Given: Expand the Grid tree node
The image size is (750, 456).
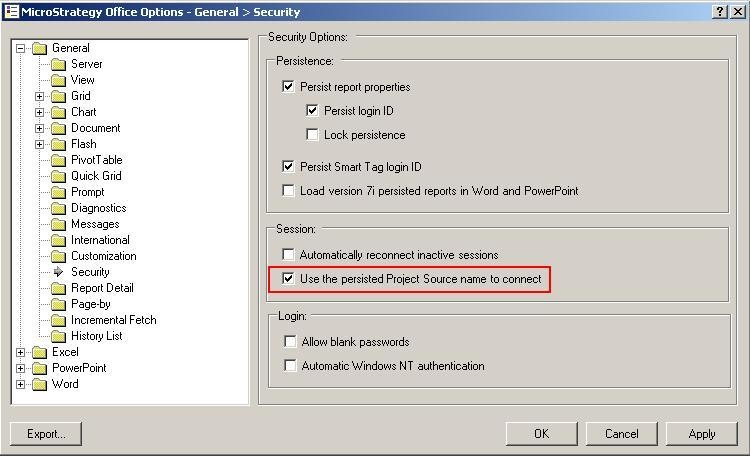Looking at the screenshot, I should [40, 96].
